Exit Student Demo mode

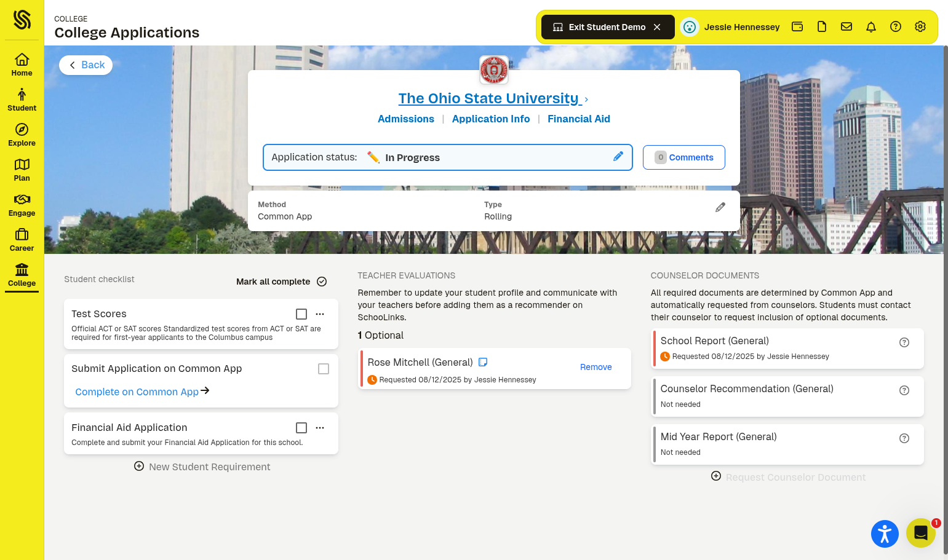(608, 27)
